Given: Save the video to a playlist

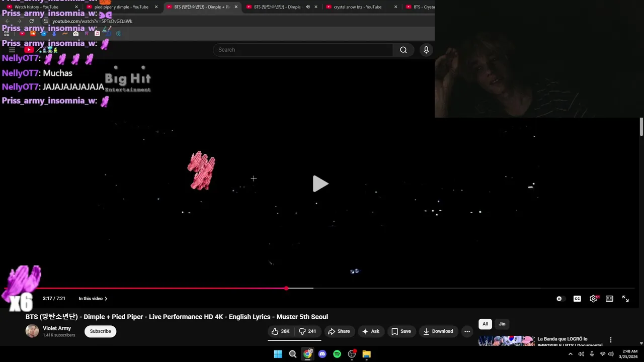Looking at the screenshot, I should pyautogui.click(x=401, y=331).
